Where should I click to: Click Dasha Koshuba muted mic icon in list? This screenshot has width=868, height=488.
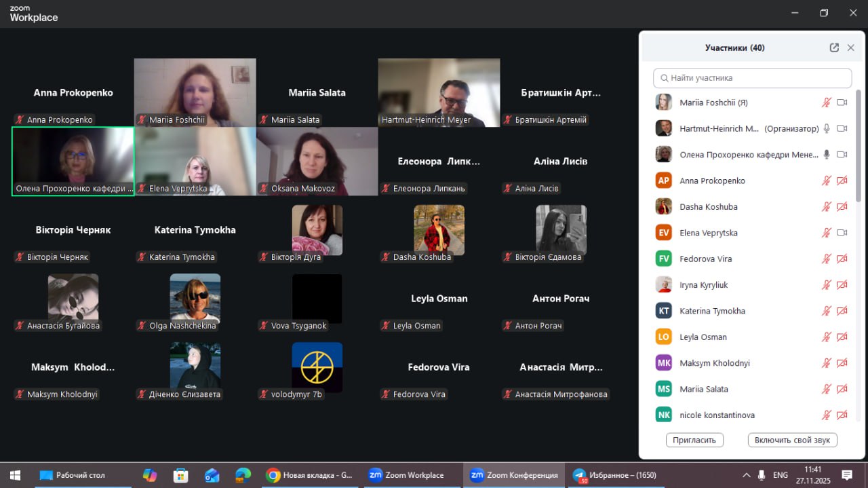click(826, 206)
